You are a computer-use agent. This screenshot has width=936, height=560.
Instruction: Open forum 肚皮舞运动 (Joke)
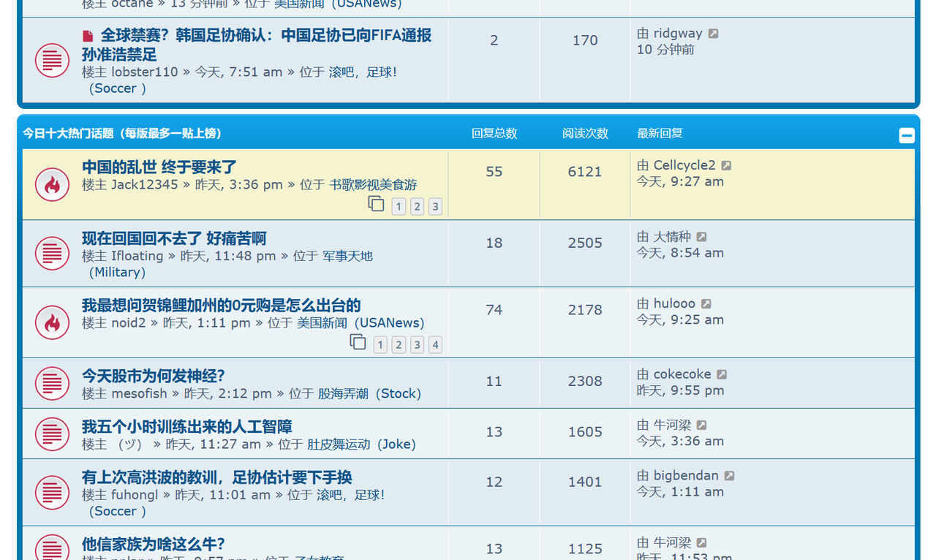tap(361, 444)
